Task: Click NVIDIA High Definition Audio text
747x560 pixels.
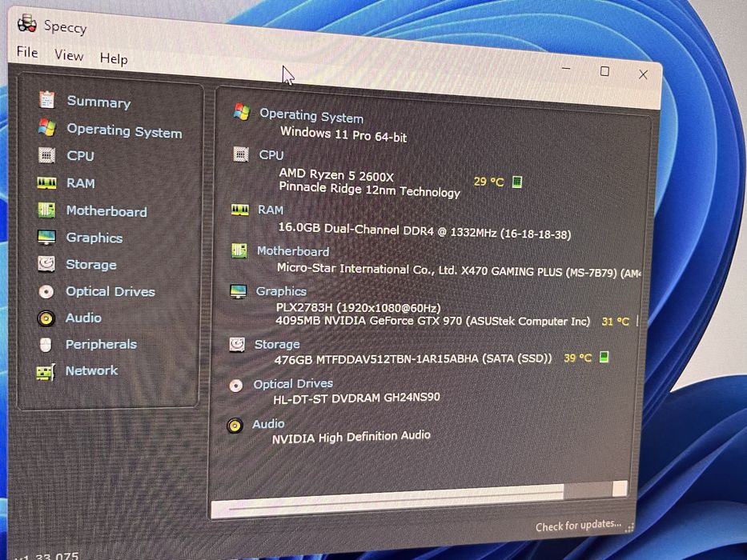Action: point(351,437)
